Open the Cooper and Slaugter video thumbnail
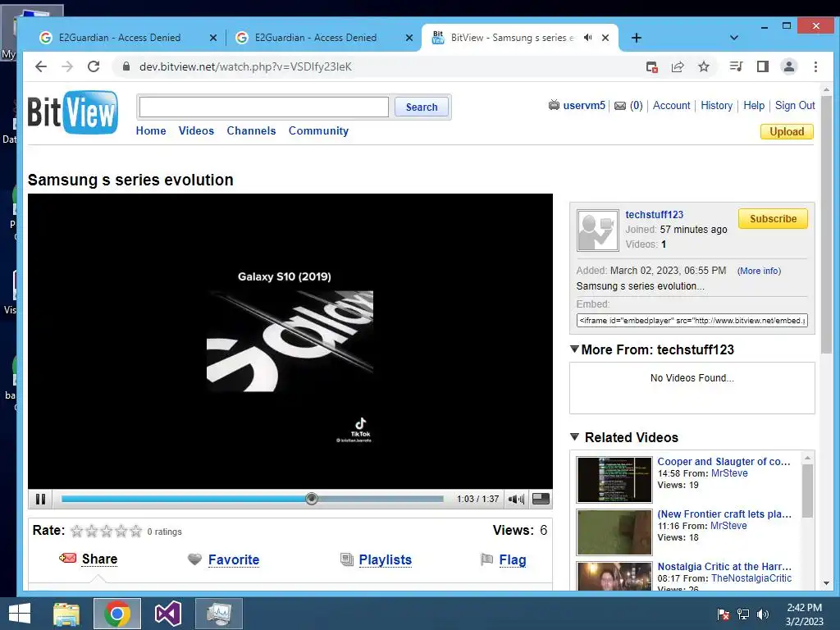 tap(614, 479)
